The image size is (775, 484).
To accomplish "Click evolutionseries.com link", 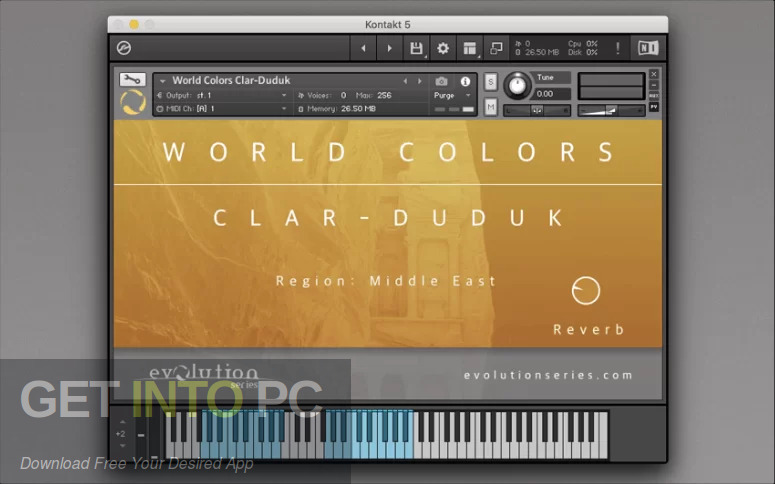I will 548,375.
